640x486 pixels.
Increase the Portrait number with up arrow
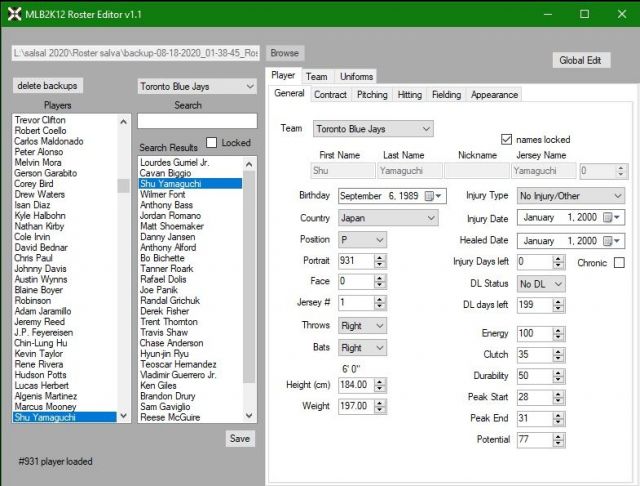380,258
